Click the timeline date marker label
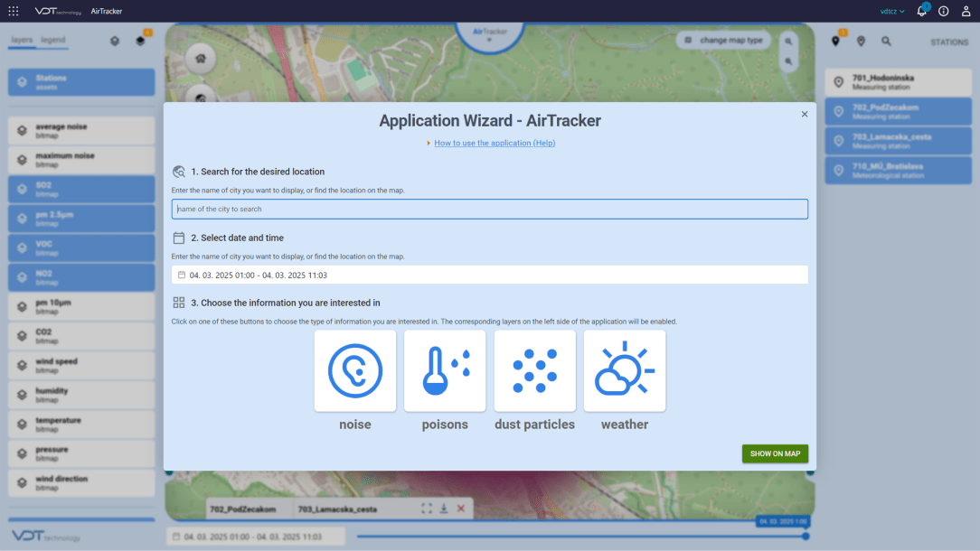Viewport: 980px width, 551px height. [x=783, y=521]
